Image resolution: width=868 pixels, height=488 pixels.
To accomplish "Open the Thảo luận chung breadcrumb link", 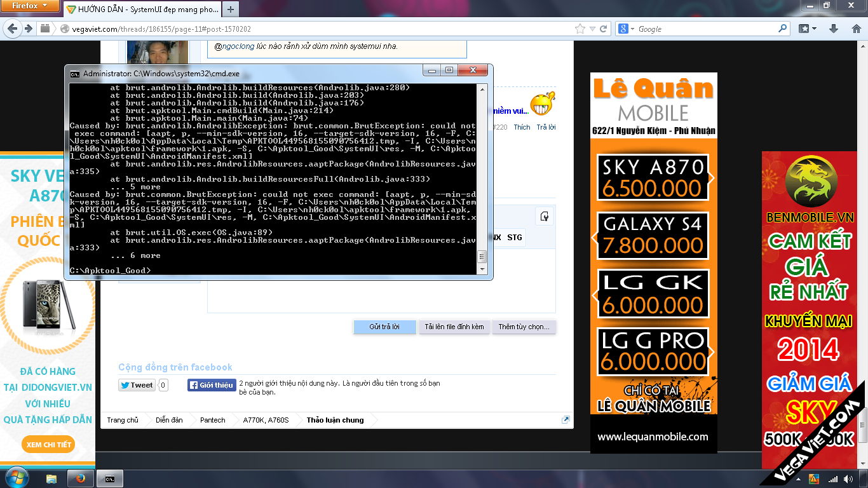I will point(335,420).
